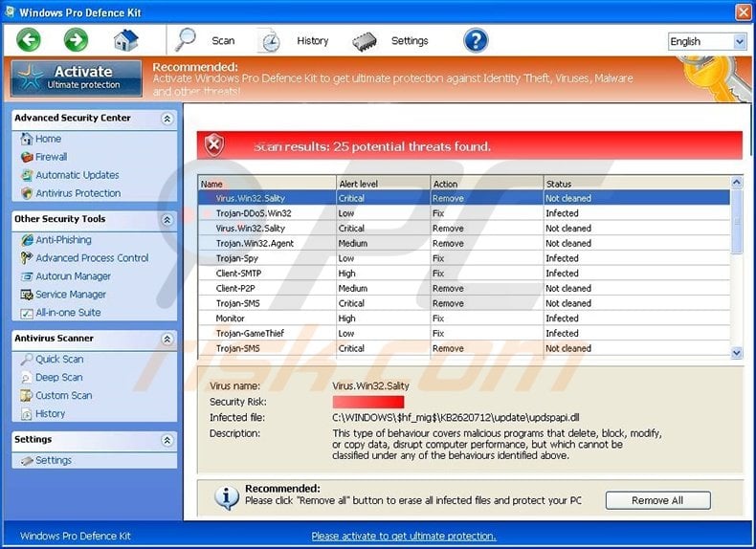Open Firewall in Advanced Security Center

[51, 157]
